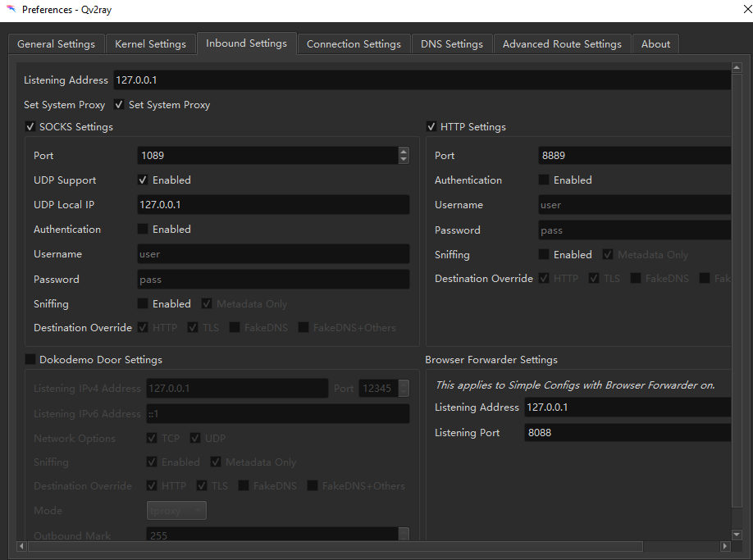
Task: Click the UDP Local IP field
Action: 273,205
